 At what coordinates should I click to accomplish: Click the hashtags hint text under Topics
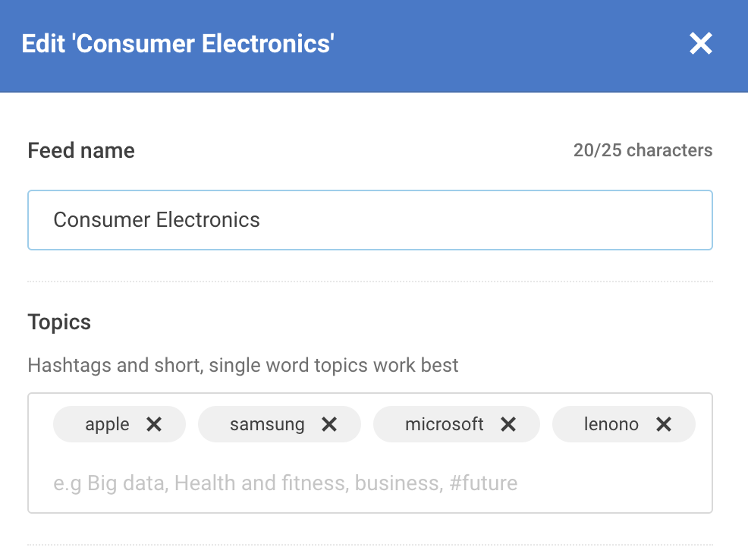[x=243, y=366]
